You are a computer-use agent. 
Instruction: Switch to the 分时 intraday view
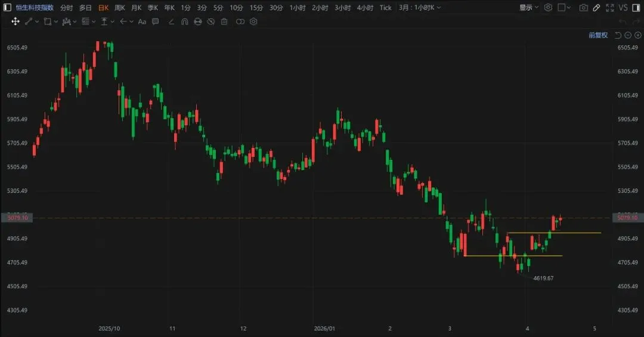[66, 7]
